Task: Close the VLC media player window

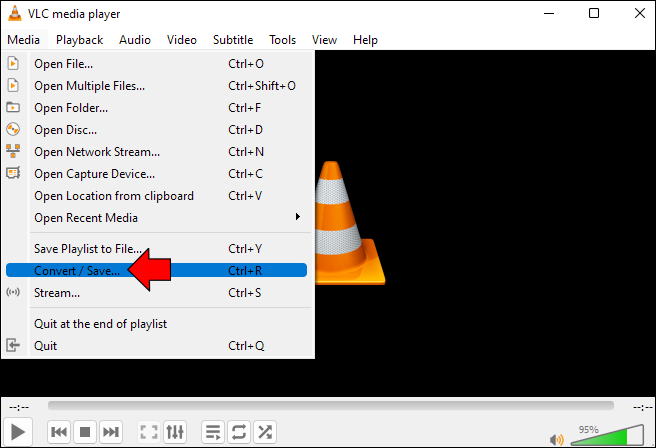Action: pyautogui.click(x=640, y=13)
